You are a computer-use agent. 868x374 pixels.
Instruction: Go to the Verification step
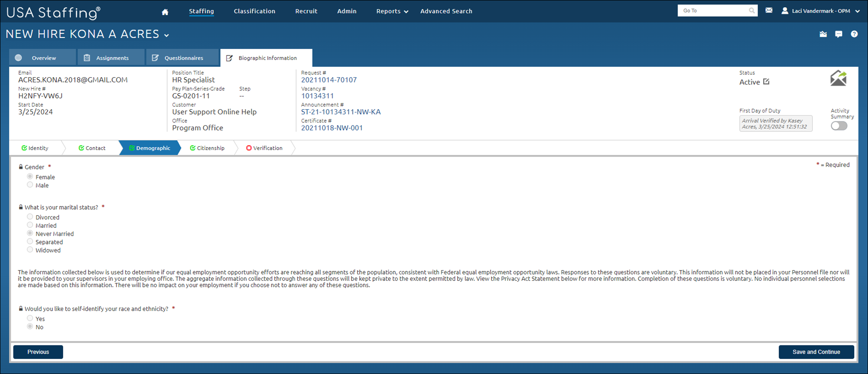pos(264,148)
